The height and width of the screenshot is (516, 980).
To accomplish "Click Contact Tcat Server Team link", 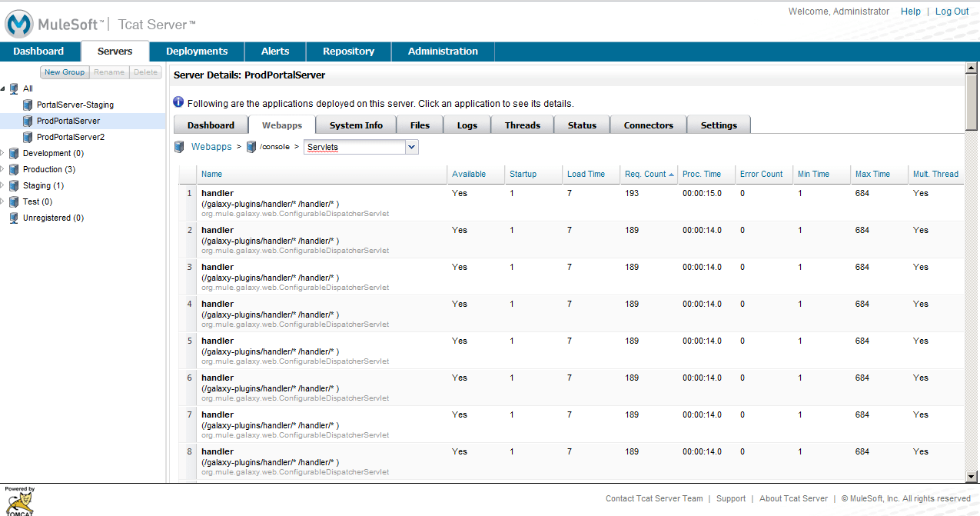I will coord(654,499).
